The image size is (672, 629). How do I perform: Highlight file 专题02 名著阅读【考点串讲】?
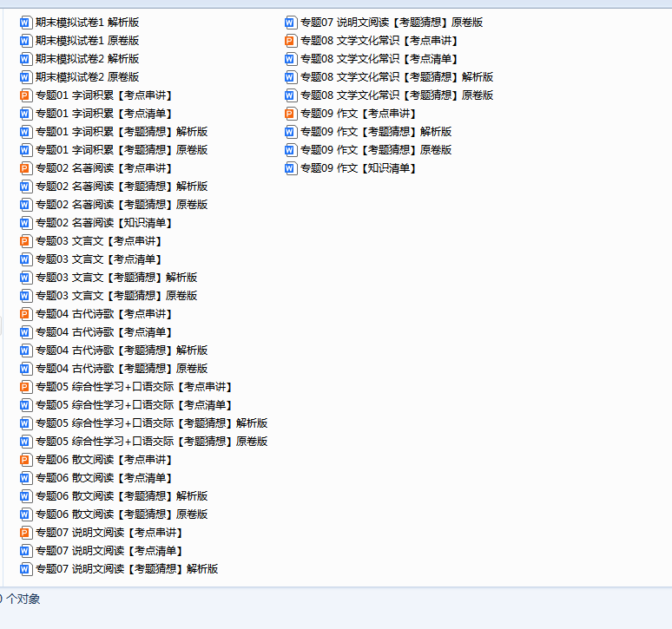tap(103, 168)
